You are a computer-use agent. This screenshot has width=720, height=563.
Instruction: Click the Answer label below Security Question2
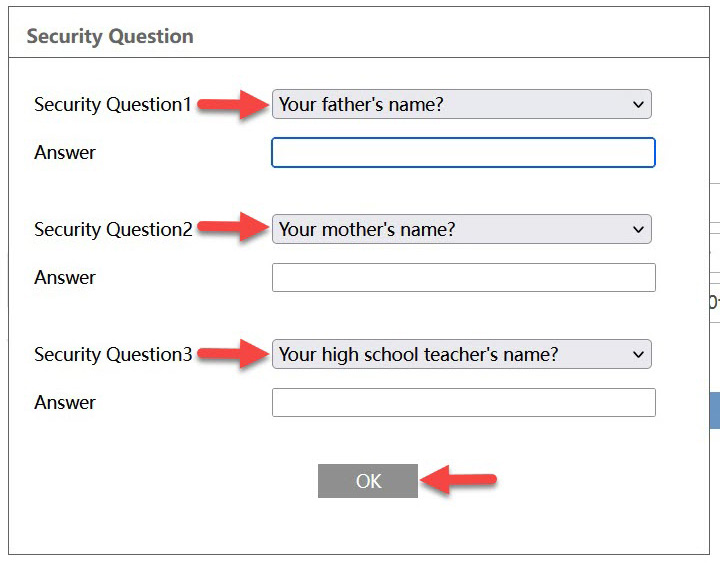tap(65, 278)
